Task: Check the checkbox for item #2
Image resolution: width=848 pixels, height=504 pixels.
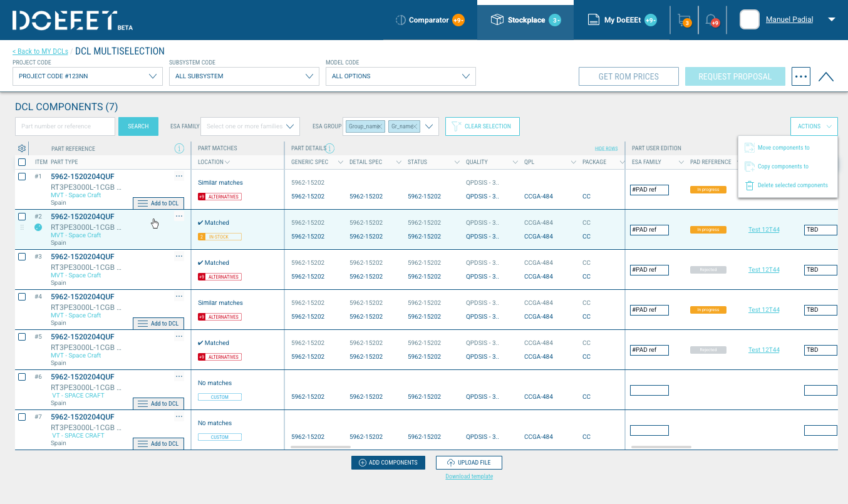Action: pos(22,217)
